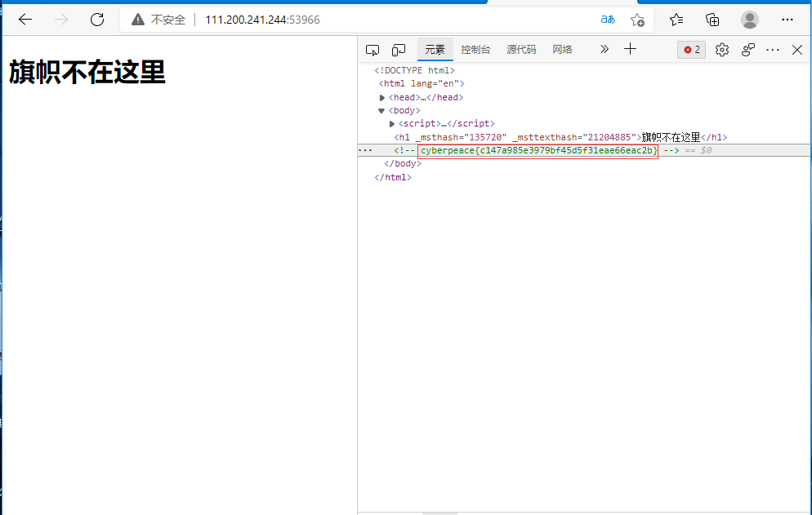
Task: Add this page to favorites
Action: 637,20
